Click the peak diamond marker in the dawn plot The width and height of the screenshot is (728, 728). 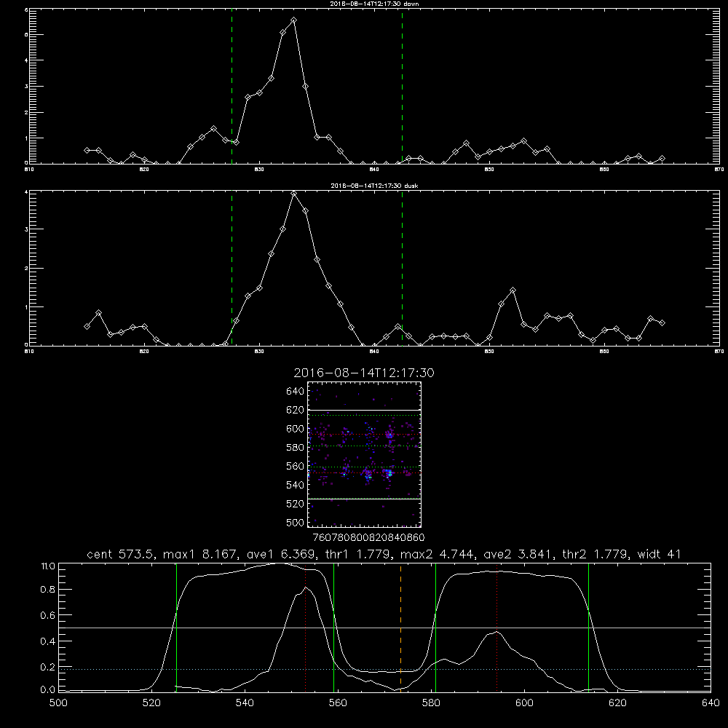(293, 20)
